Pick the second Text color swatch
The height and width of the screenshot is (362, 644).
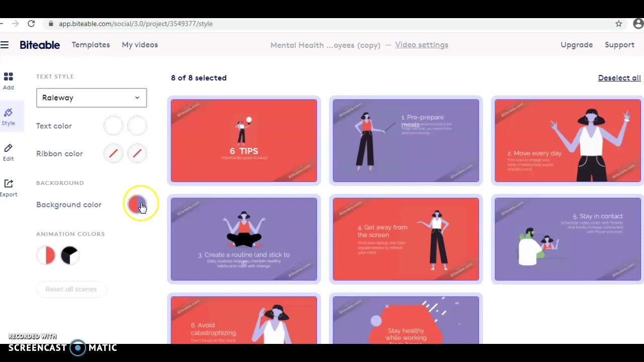[137, 126]
